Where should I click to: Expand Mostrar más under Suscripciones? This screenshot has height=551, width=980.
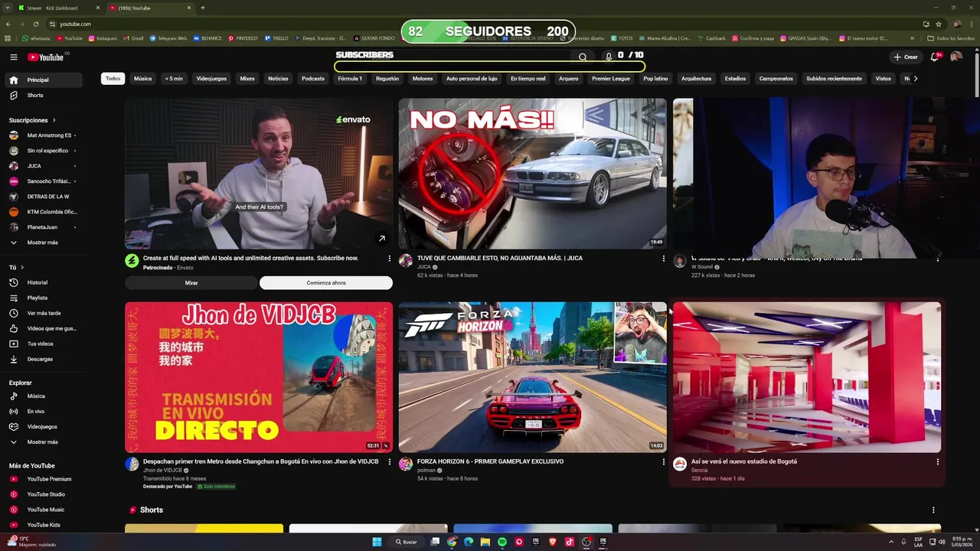click(42, 243)
